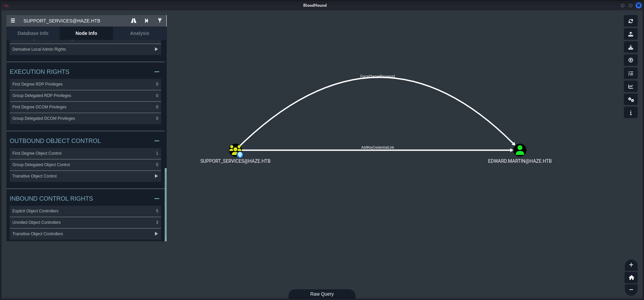Open the edge filter funnel icon
This screenshot has height=300, width=644.
tap(160, 21)
